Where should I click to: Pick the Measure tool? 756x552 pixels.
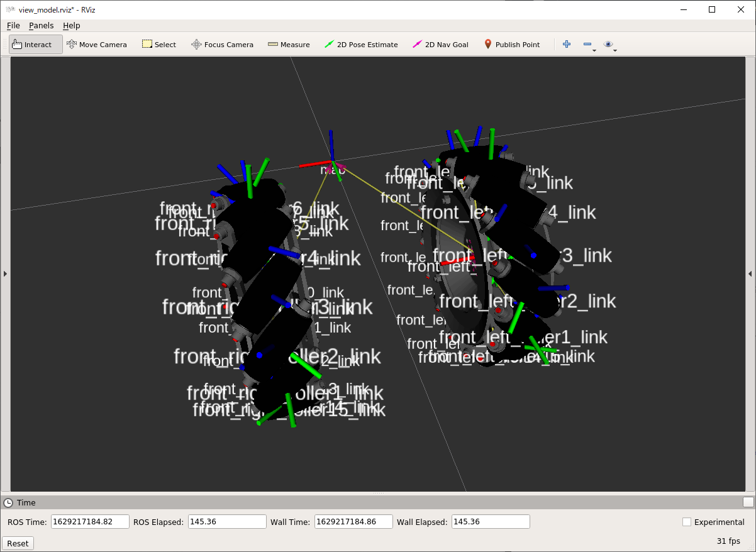click(x=289, y=45)
